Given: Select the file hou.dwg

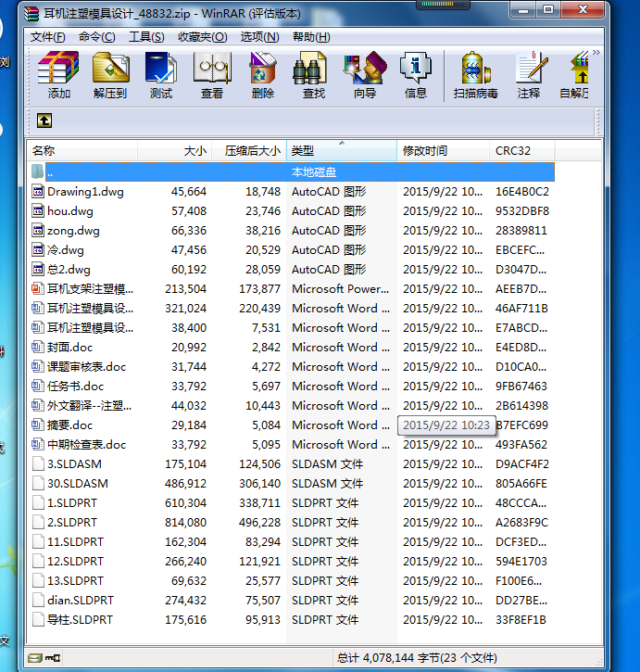Looking at the screenshot, I should 69,211.
